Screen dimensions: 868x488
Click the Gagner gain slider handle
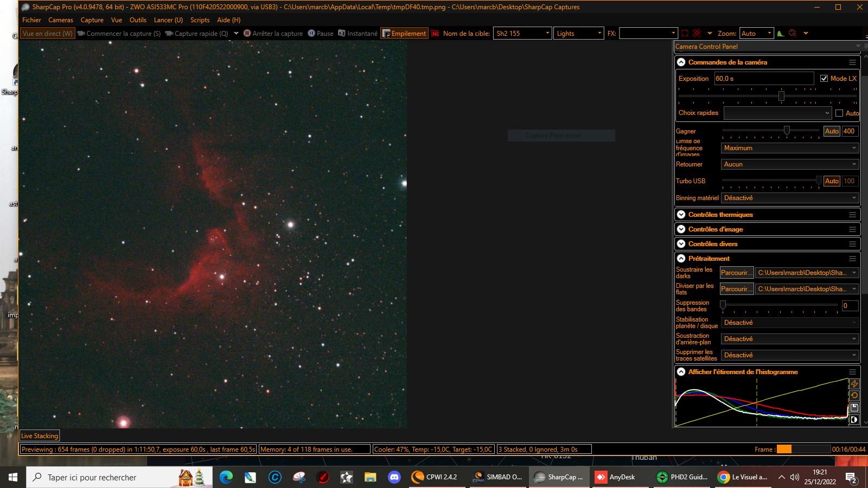(787, 131)
